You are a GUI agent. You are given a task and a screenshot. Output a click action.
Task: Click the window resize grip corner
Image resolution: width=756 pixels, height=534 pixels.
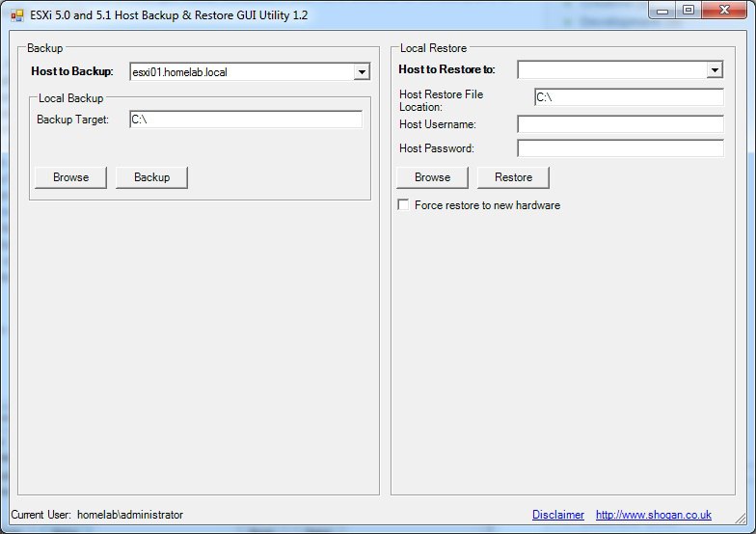click(x=741, y=519)
